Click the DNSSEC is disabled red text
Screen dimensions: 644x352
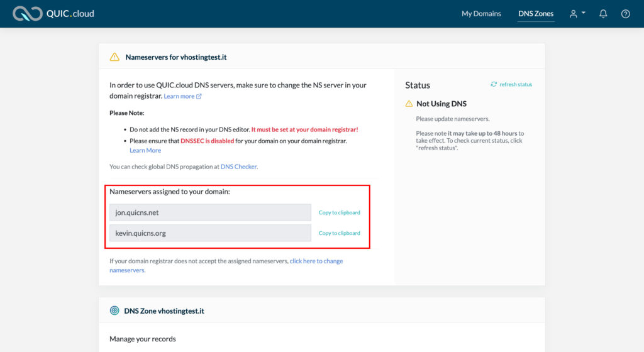207,141
